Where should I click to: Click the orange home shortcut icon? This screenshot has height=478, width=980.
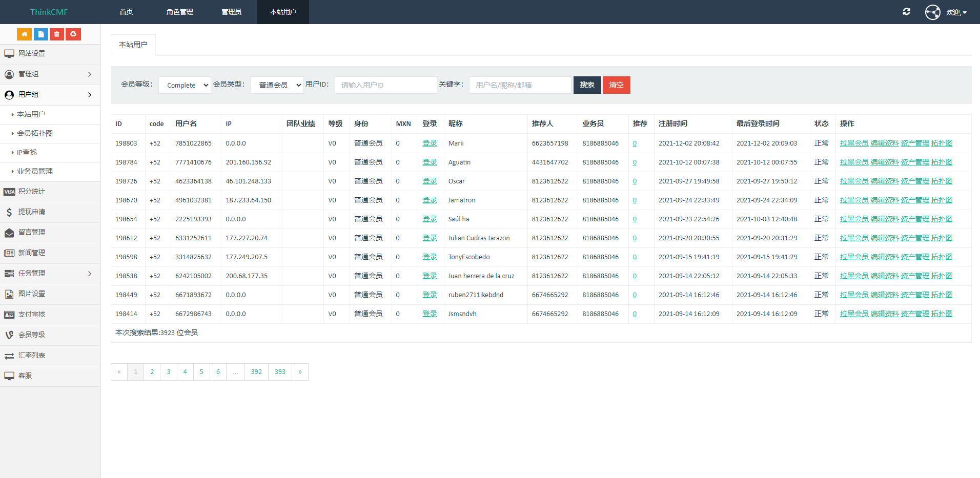tap(24, 34)
